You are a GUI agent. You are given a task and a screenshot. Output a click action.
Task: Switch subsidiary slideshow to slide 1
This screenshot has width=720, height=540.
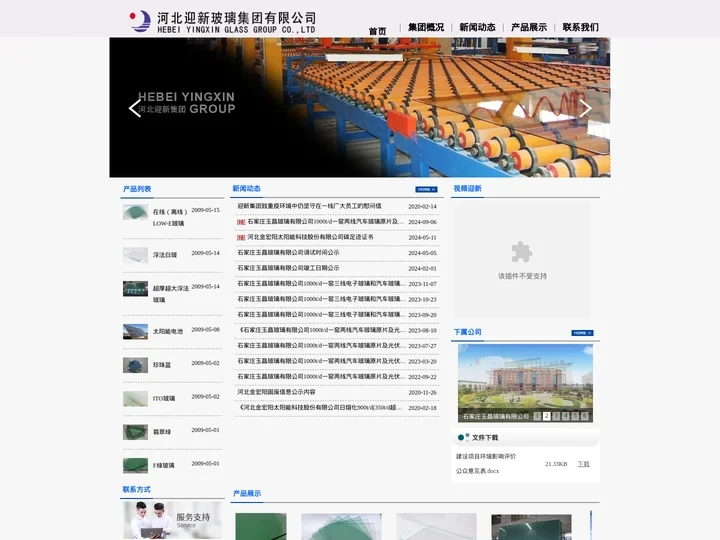tap(537, 416)
